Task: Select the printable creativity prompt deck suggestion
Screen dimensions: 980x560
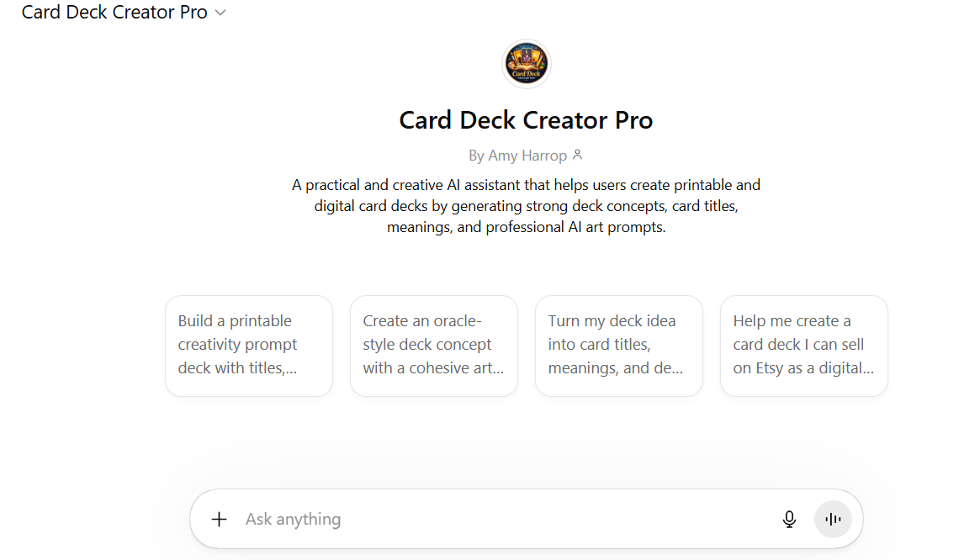Action: click(249, 345)
